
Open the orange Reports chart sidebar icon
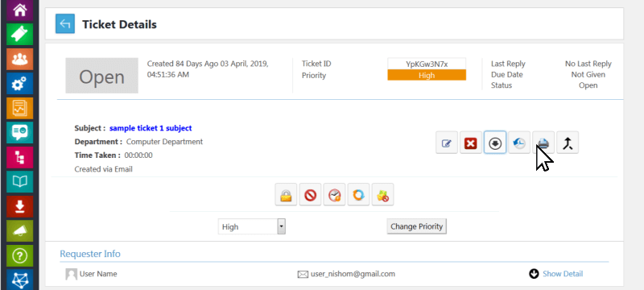click(19, 108)
